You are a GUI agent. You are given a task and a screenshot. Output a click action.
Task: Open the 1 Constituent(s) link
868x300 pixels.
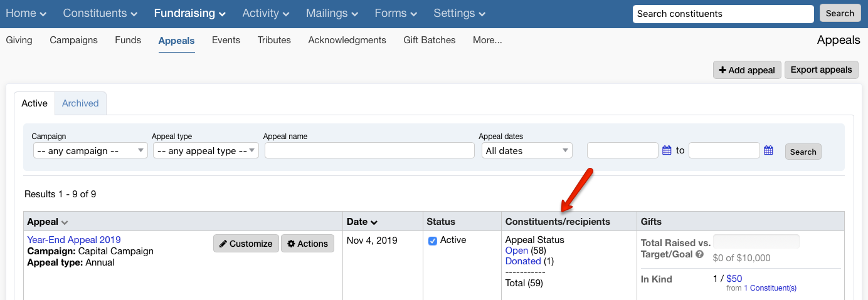pyautogui.click(x=770, y=288)
